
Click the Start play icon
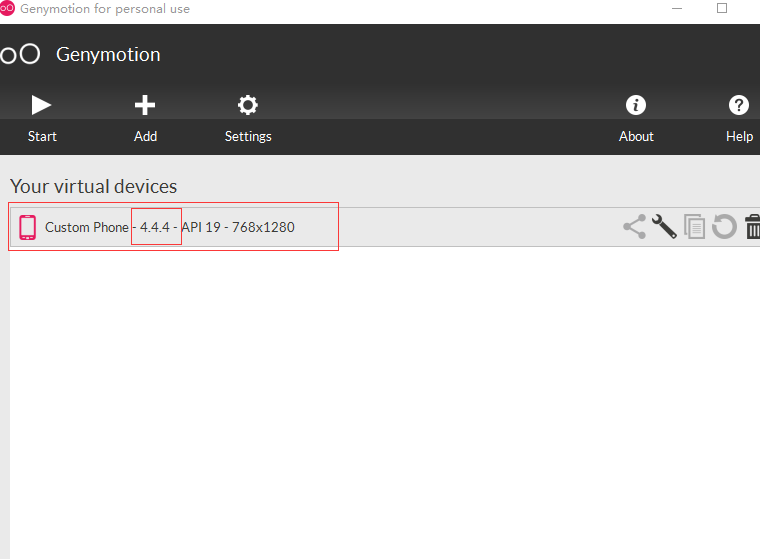(x=41, y=105)
